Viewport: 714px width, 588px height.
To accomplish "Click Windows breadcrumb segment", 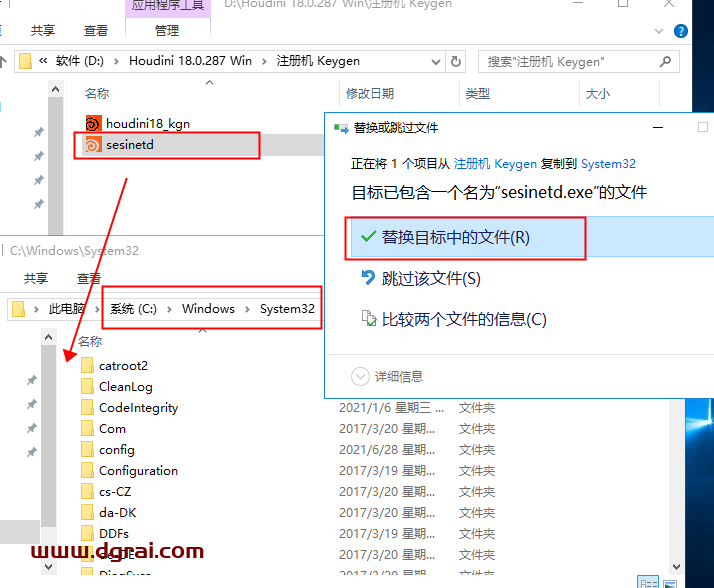I will pyautogui.click(x=208, y=309).
